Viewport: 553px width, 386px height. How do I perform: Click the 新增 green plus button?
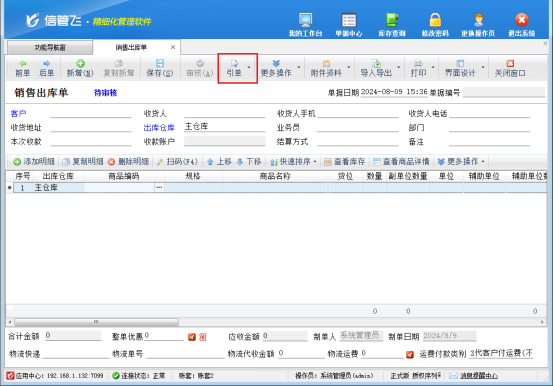80,68
